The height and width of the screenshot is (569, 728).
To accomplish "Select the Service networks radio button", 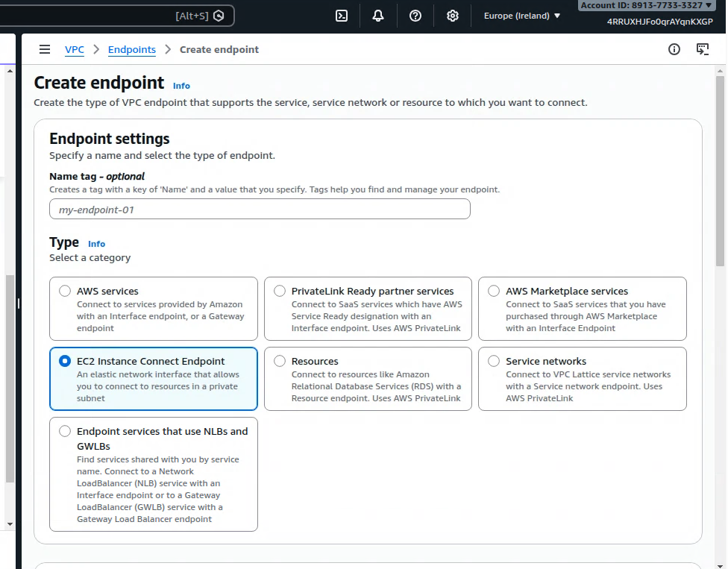I will point(494,362).
